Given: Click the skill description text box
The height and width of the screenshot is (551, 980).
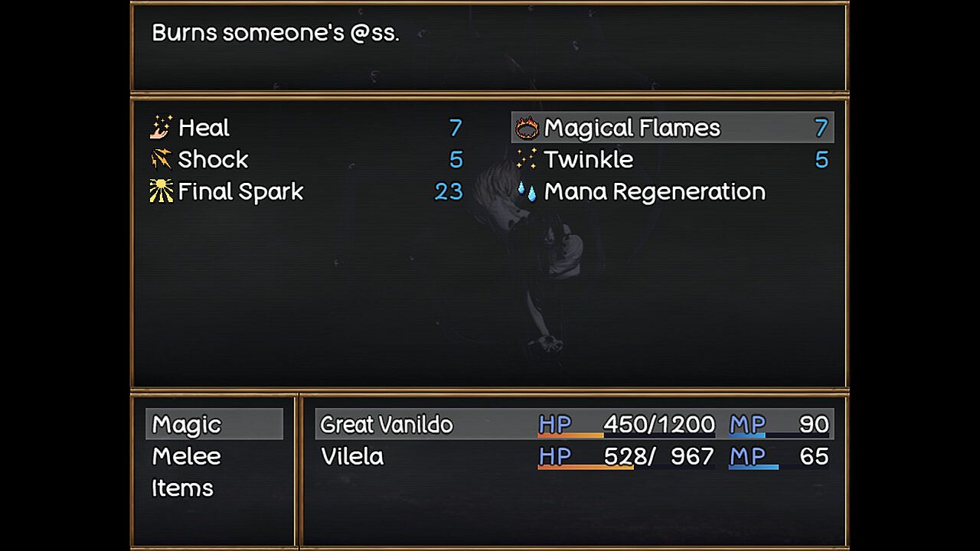Looking at the screenshot, I should click(x=489, y=47).
